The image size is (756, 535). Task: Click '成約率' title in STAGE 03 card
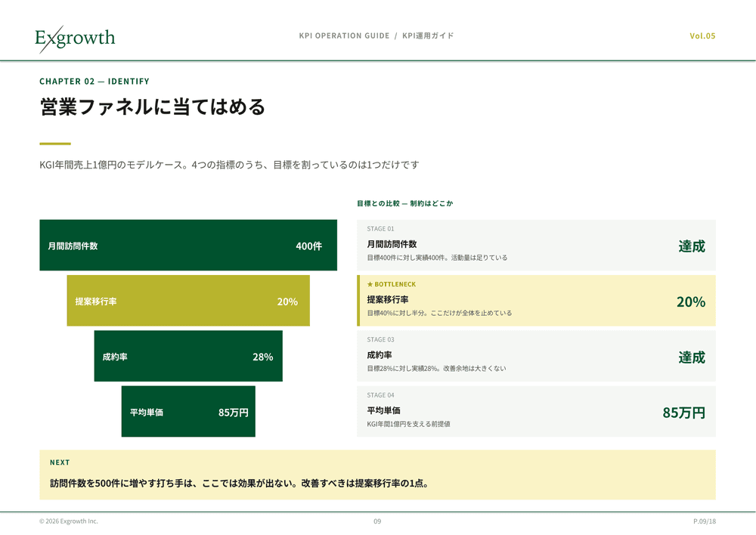pos(380,355)
